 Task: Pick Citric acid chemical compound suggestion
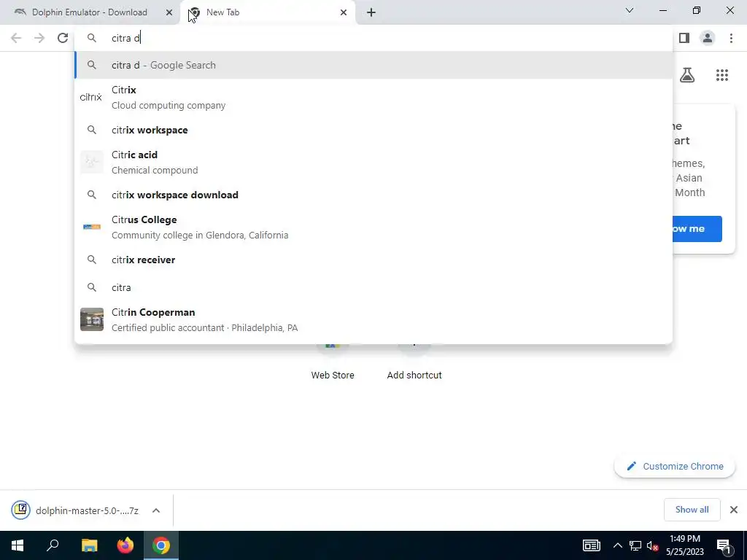pos(373,163)
